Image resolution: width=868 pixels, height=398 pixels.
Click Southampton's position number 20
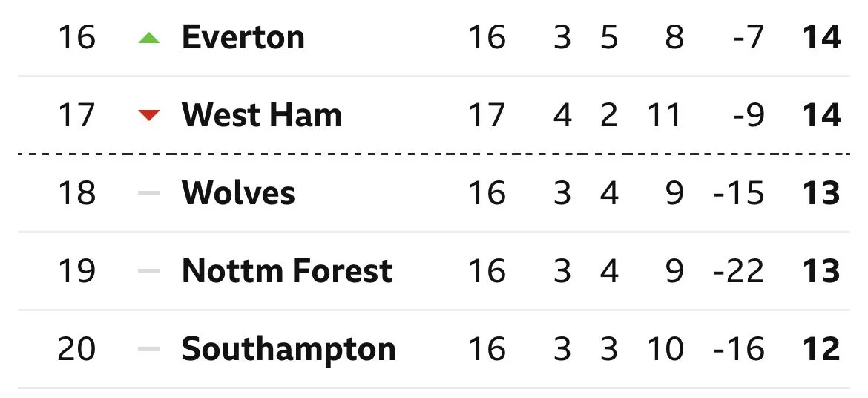[76, 349]
